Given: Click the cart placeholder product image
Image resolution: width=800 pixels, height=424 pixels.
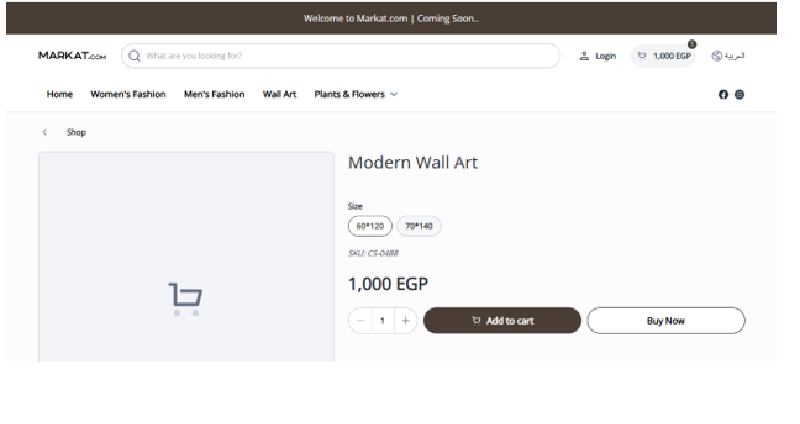Looking at the screenshot, I should click(185, 298).
